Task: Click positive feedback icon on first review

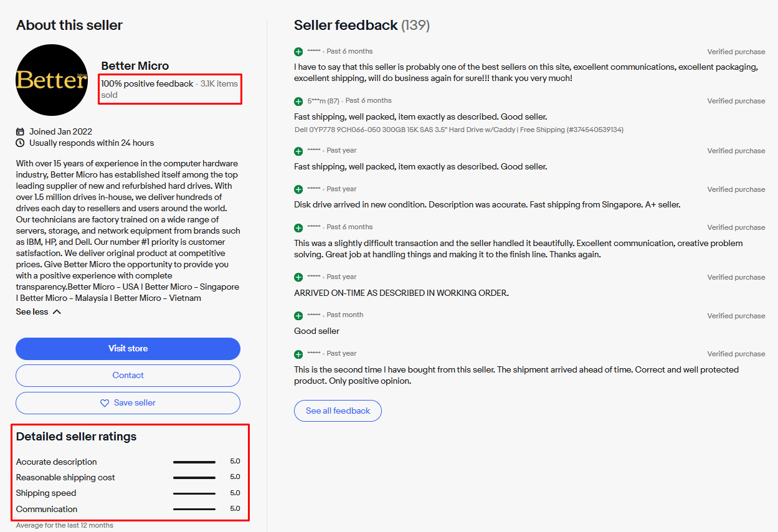Action: tap(298, 52)
